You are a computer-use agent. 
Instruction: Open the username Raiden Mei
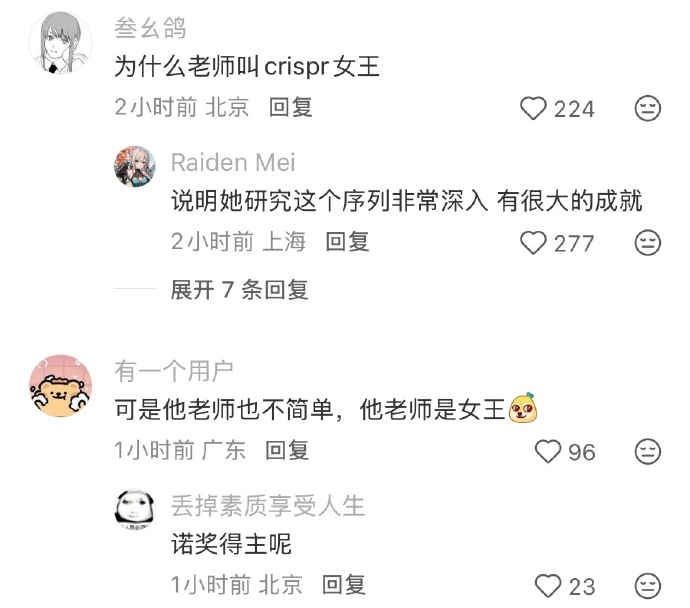click(x=233, y=162)
